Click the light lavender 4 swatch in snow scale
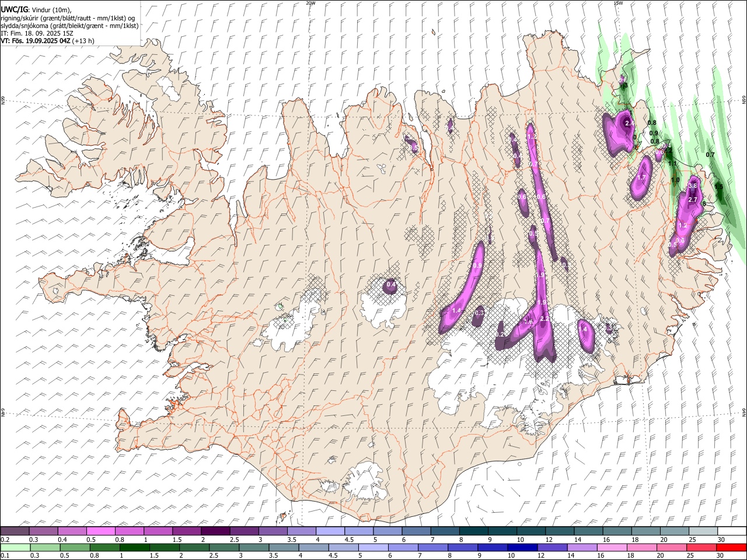The height and width of the screenshot is (560, 747). click(330, 531)
